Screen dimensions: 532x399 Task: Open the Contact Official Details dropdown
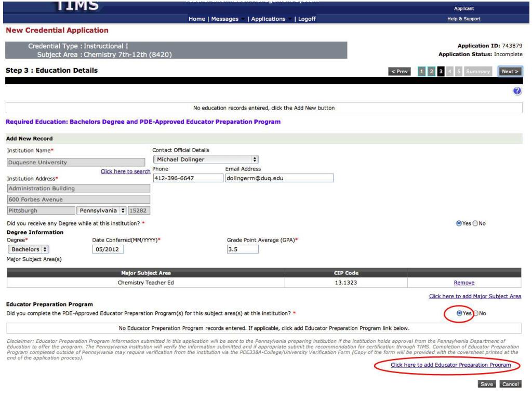[206, 159]
